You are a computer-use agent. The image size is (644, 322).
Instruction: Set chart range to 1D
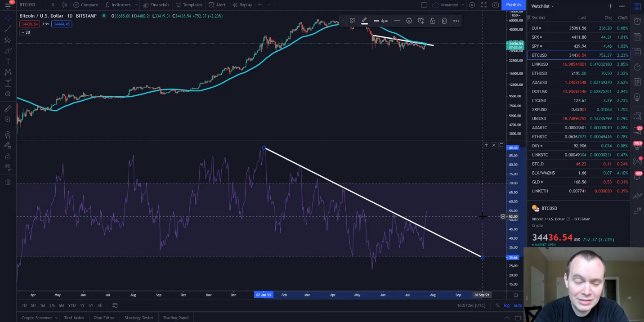point(24,305)
